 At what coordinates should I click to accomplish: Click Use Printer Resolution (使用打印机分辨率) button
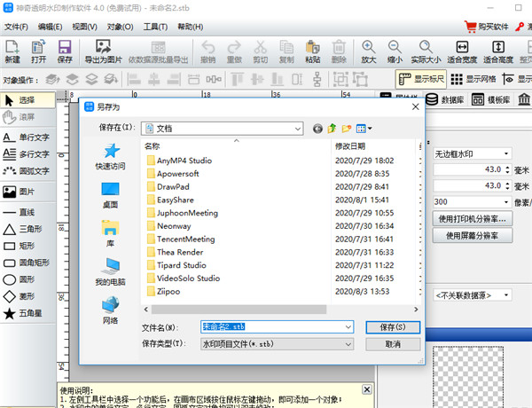click(473, 219)
